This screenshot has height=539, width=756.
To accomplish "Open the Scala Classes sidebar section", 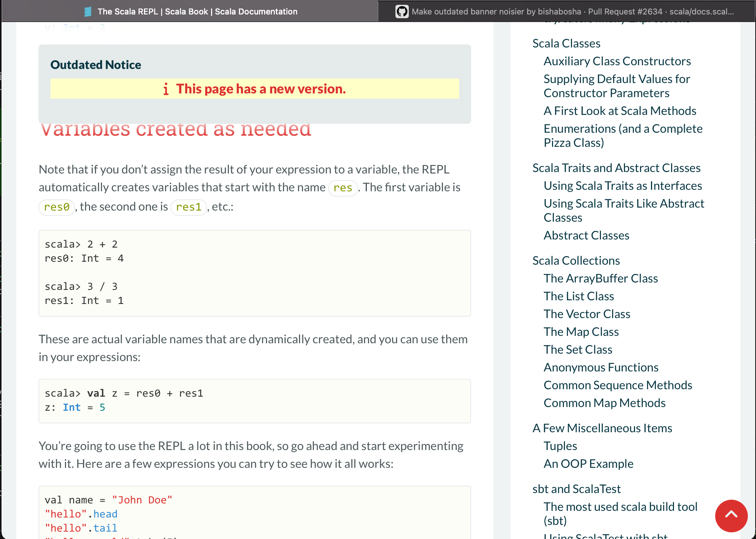I will 566,43.
